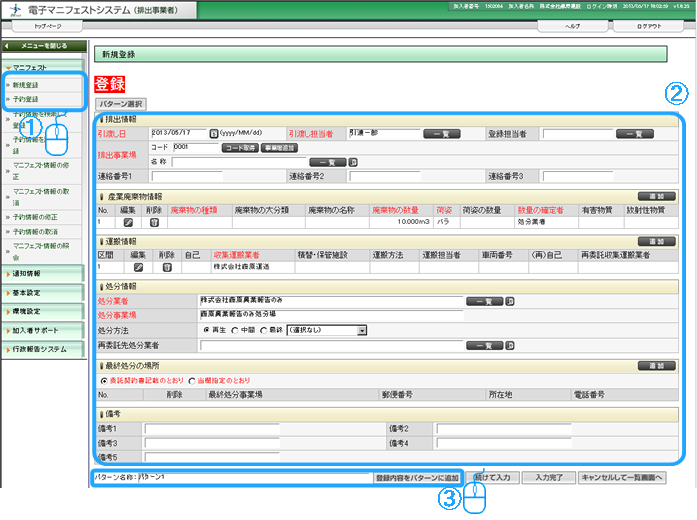Screen dimensions: 697x520
Task: Expand the 行政報告システム menu section
Action: [x=43, y=349]
